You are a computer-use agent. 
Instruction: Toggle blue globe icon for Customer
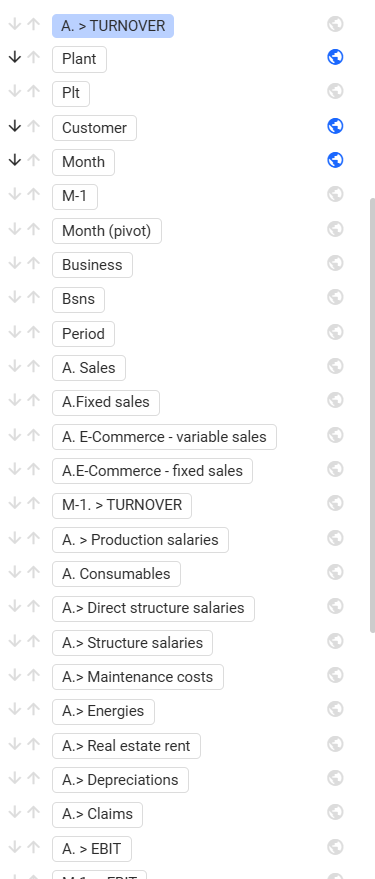[335, 126]
